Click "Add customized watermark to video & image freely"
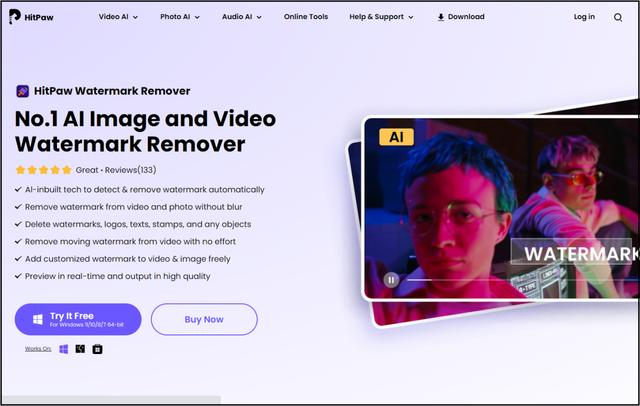This screenshot has height=406, width=640. (128, 259)
